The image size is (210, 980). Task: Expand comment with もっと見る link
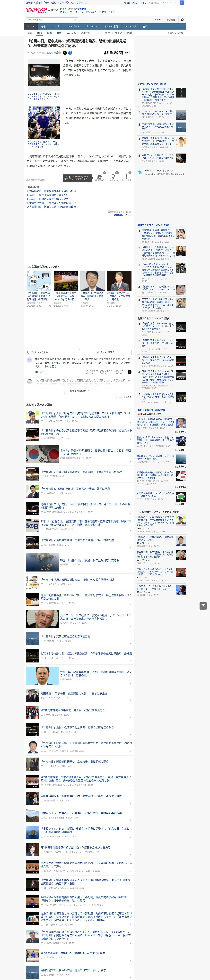[51, 367]
